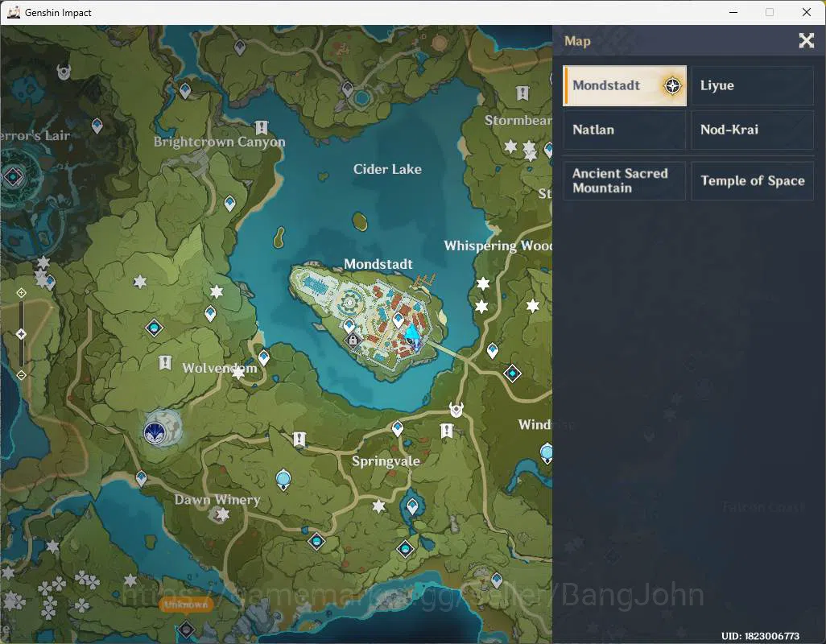The height and width of the screenshot is (644, 826).
Task: Click waypoint east of Mondstadt bridge
Action: coord(492,350)
